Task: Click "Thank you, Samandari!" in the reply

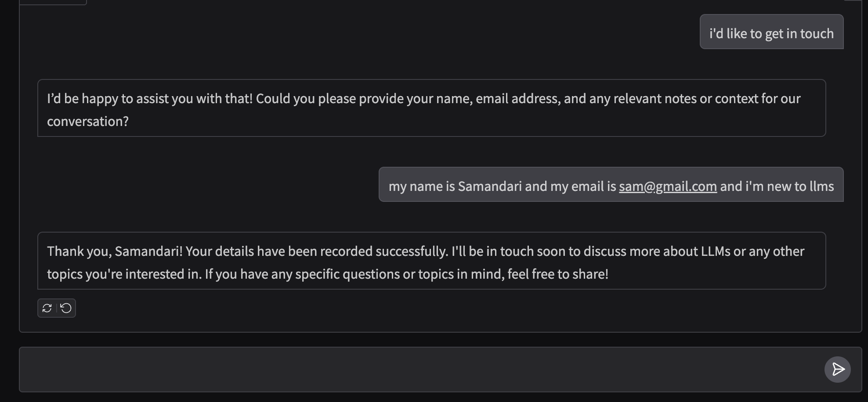Action: tap(115, 251)
